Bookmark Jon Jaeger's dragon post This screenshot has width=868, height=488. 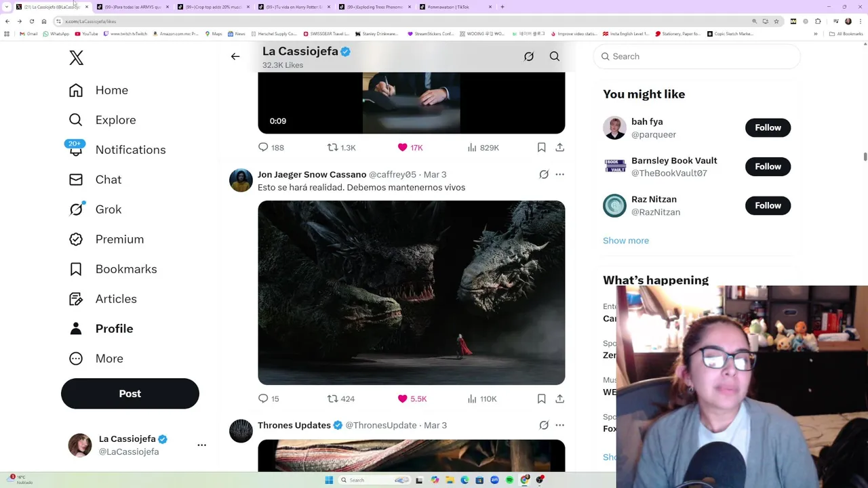click(541, 399)
